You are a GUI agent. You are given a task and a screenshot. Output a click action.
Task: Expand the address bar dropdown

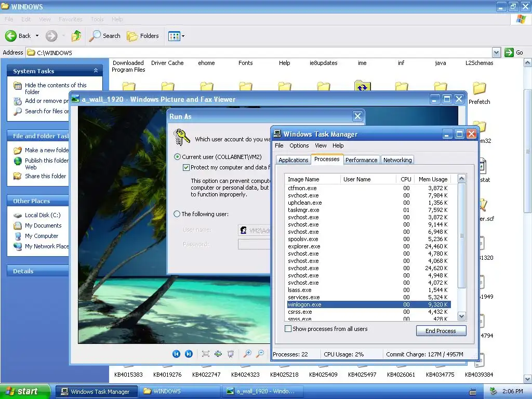[x=496, y=52]
